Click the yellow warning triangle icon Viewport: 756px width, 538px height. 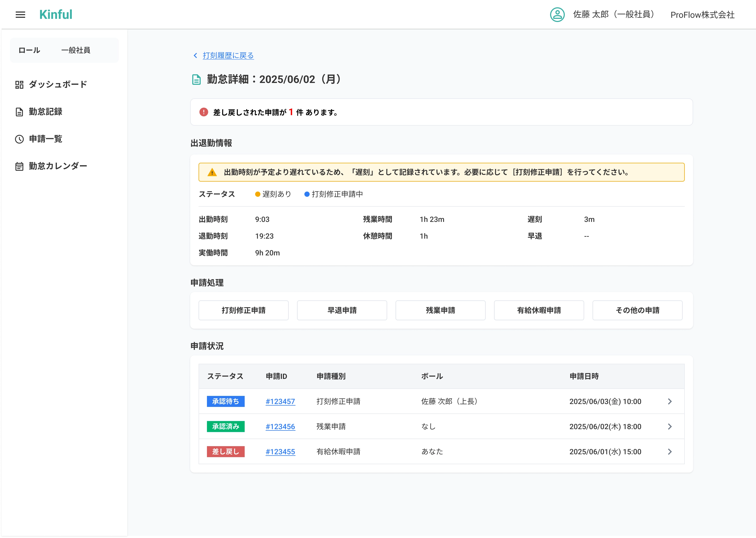click(212, 172)
